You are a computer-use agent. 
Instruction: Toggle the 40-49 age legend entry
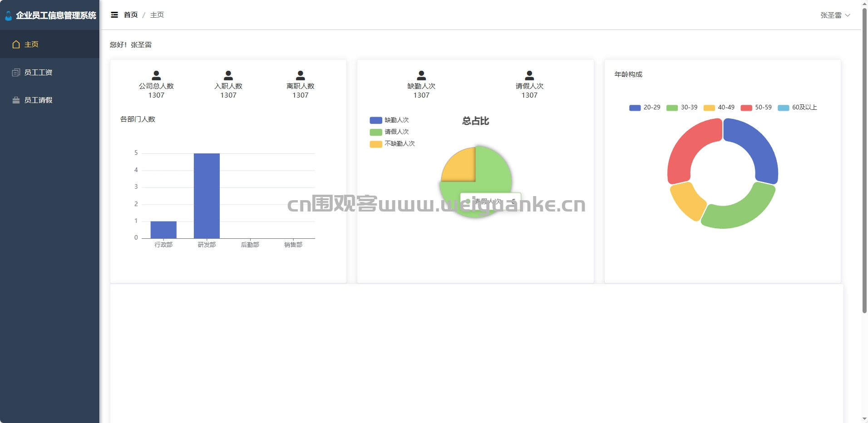pos(719,108)
